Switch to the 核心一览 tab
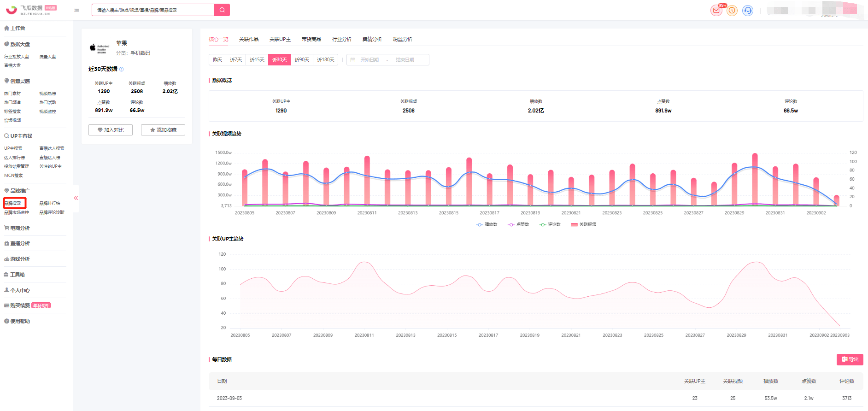The image size is (868, 411). click(x=218, y=39)
